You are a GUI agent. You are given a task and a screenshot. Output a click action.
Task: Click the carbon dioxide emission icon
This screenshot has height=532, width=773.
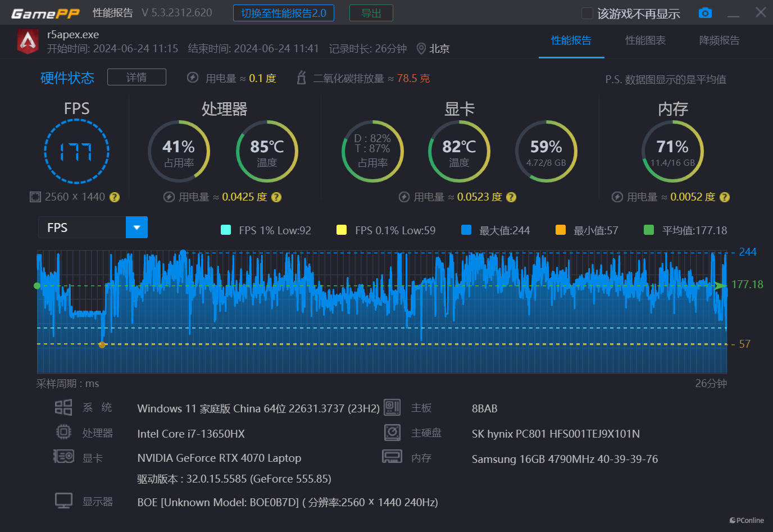click(x=302, y=78)
